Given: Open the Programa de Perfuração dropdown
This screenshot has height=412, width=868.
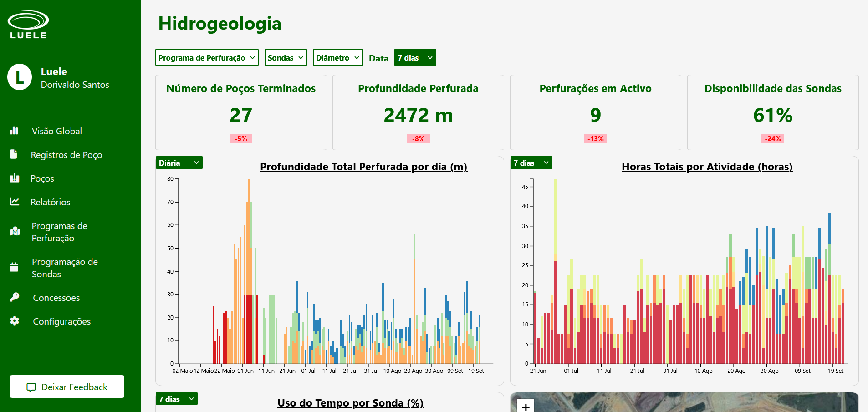Looking at the screenshot, I should [x=207, y=58].
